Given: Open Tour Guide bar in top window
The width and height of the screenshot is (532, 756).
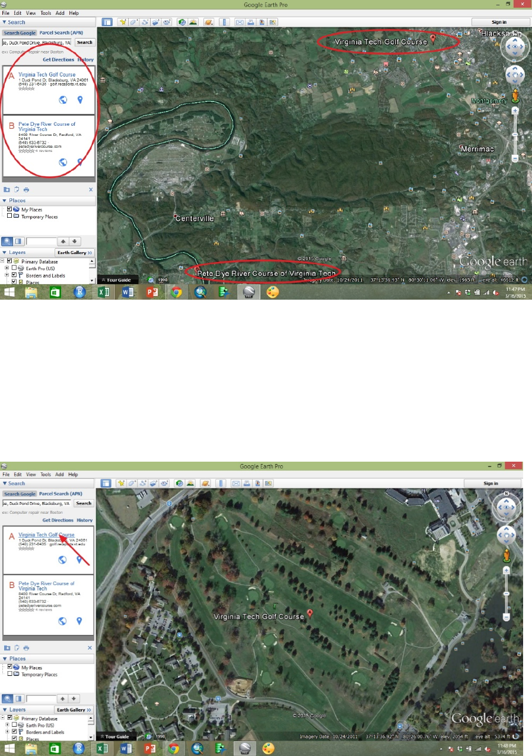Looking at the screenshot, I should click(118, 279).
